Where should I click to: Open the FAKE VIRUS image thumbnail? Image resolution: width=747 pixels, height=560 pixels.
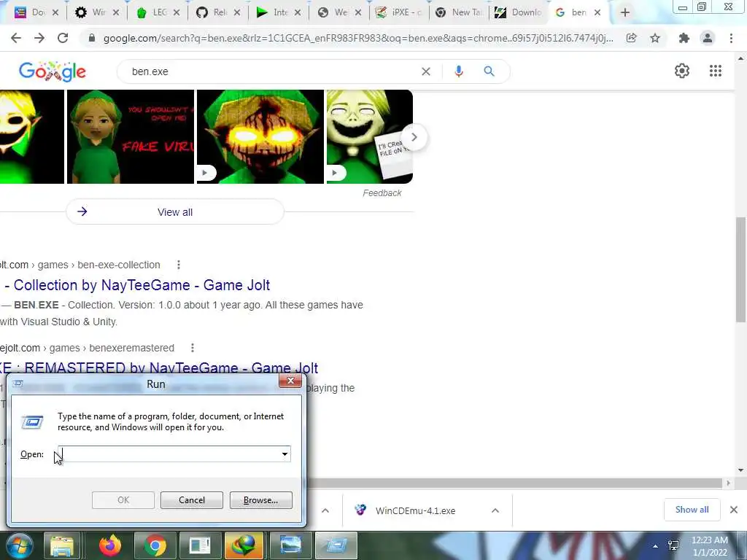pos(131,136)
